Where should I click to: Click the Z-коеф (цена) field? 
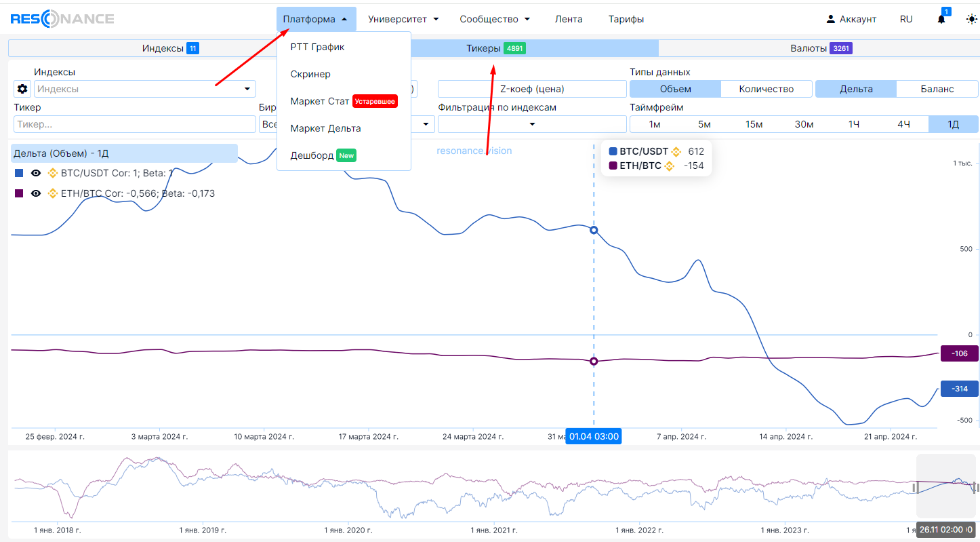[532, 89]
